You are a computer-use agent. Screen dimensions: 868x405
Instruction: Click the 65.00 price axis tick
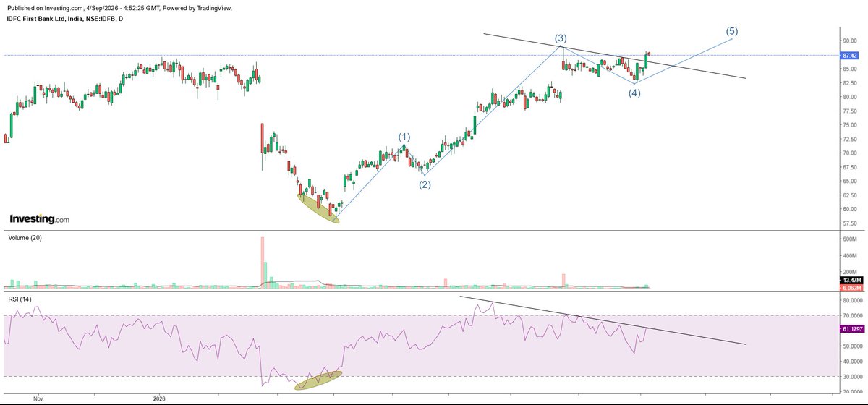[849, 181]
